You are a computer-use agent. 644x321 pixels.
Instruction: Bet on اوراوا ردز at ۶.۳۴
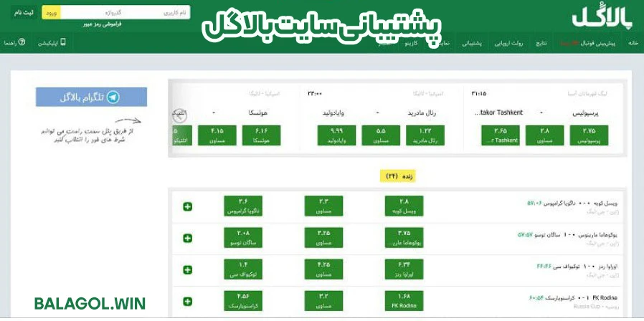point(404,269)
